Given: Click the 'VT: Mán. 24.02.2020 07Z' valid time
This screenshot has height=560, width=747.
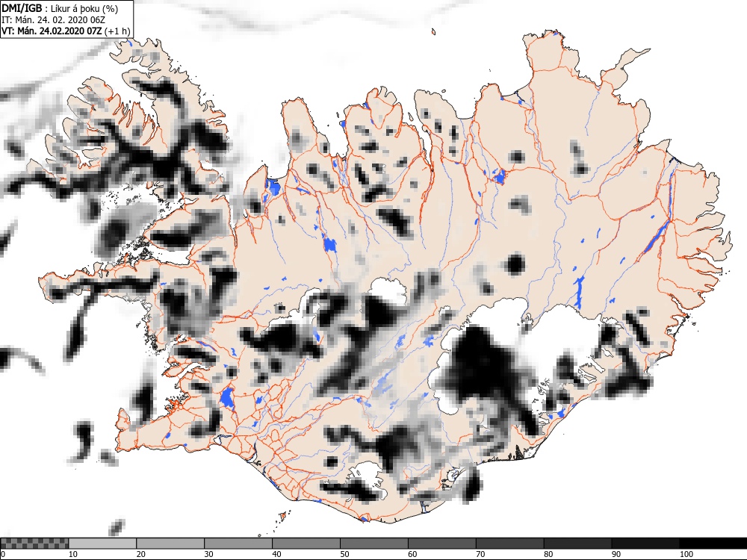Looking at the screenshot, I should tap(52, 31).
